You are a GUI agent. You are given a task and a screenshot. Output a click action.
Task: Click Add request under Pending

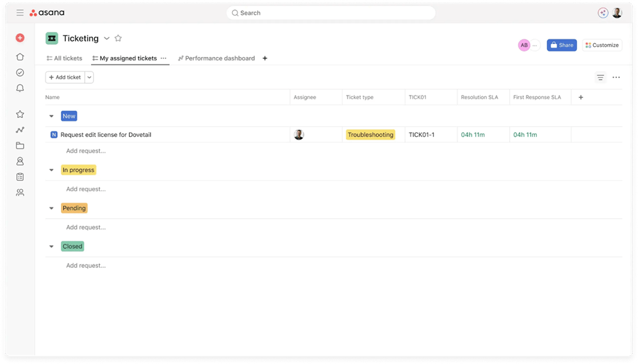coord(86,227)
